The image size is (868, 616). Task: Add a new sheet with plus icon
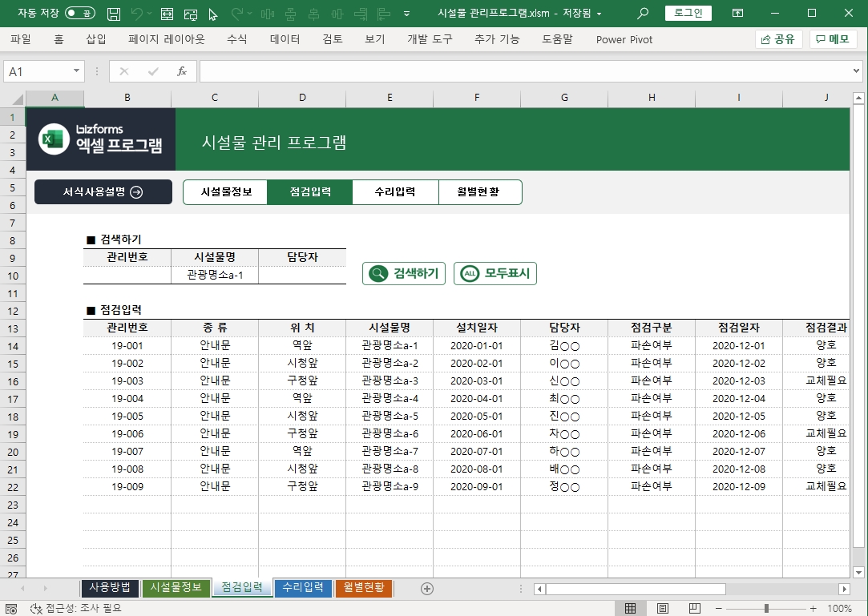tap(427, 589)
